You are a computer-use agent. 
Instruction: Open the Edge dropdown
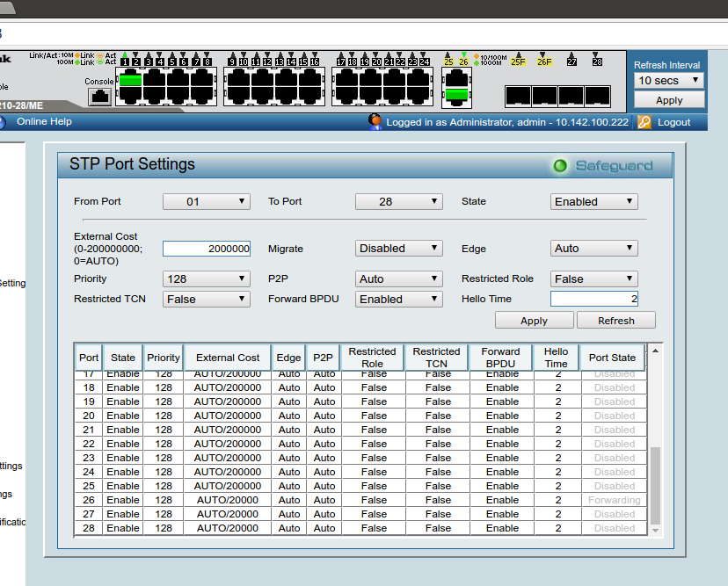pos(593,249)
